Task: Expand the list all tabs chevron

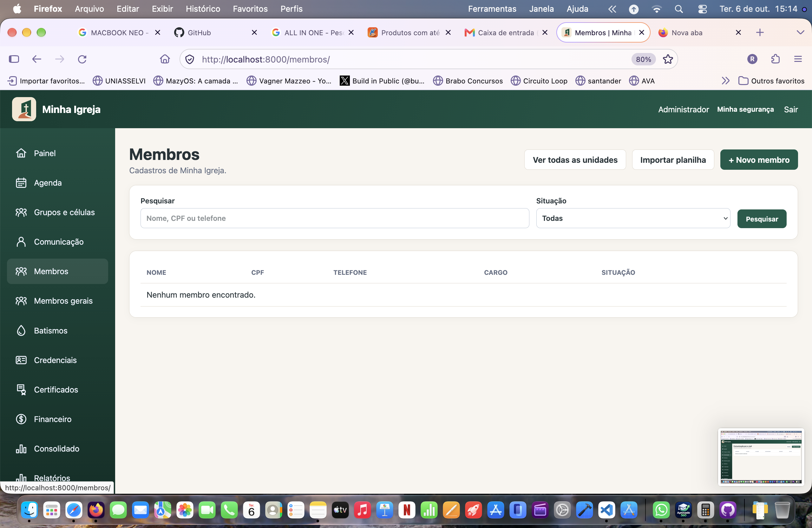Action: click(x=800, y=32)
